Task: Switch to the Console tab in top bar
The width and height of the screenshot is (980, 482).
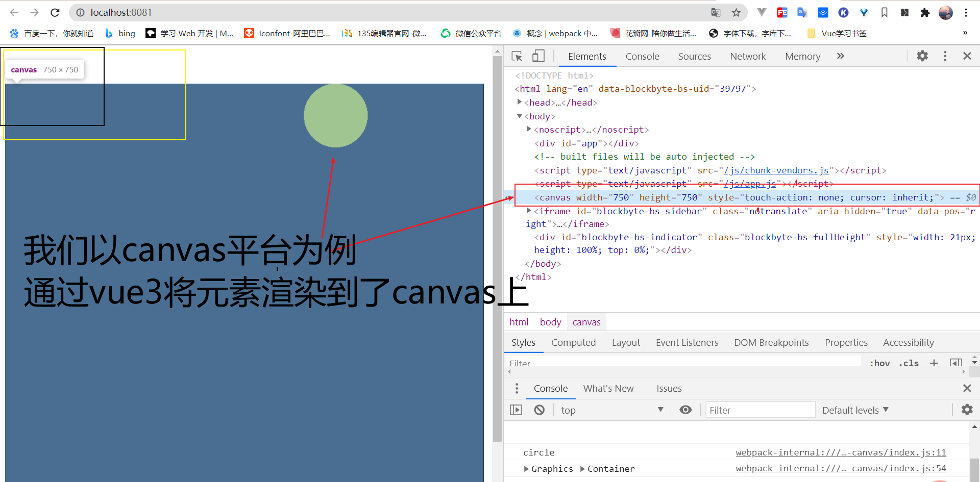Action: point(642,56)
